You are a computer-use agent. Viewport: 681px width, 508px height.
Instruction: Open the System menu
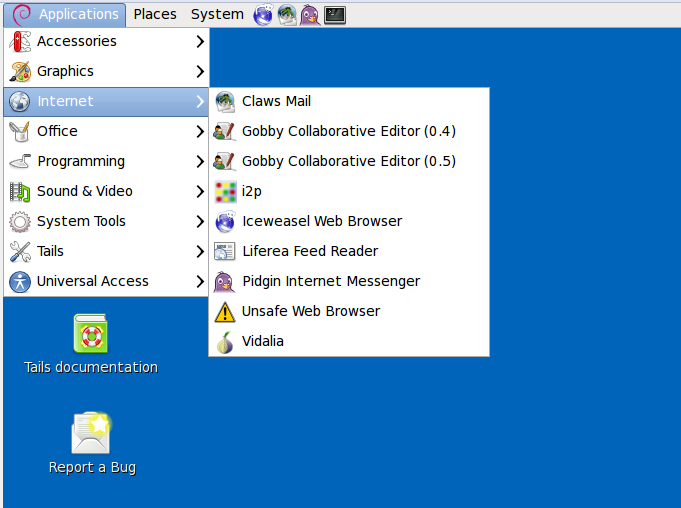[x=217, y=14]
